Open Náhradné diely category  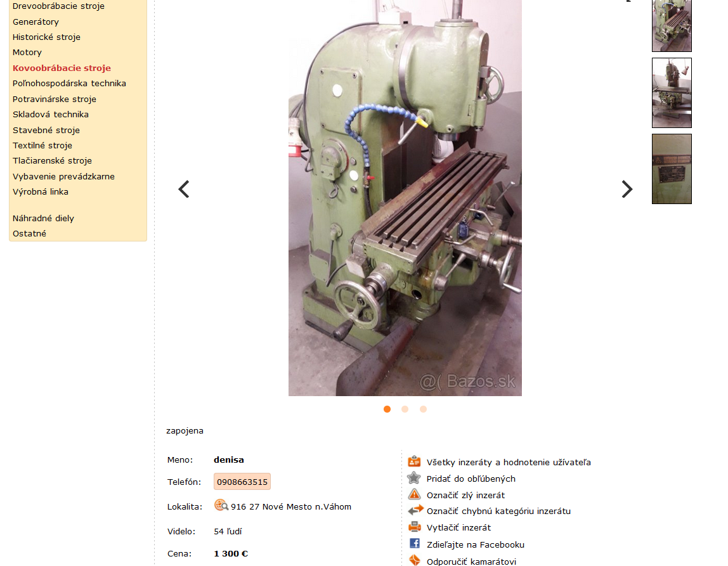(43, 219)
